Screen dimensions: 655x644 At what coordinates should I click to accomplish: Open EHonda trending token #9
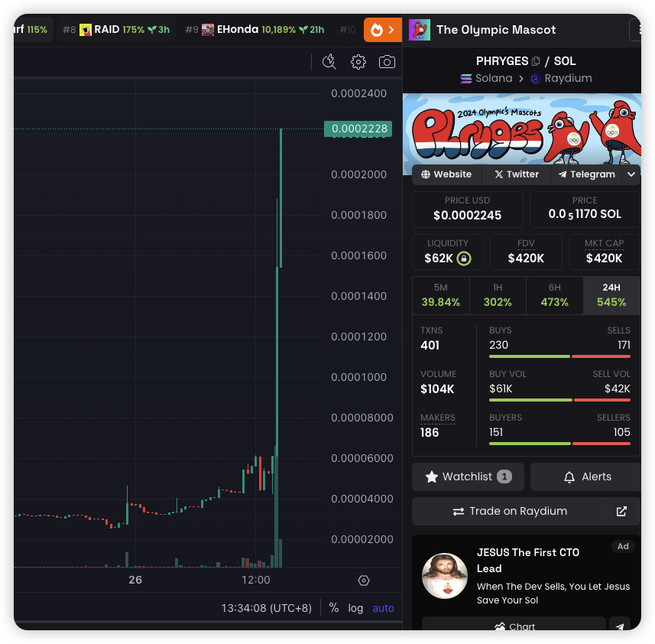(255, 30)
